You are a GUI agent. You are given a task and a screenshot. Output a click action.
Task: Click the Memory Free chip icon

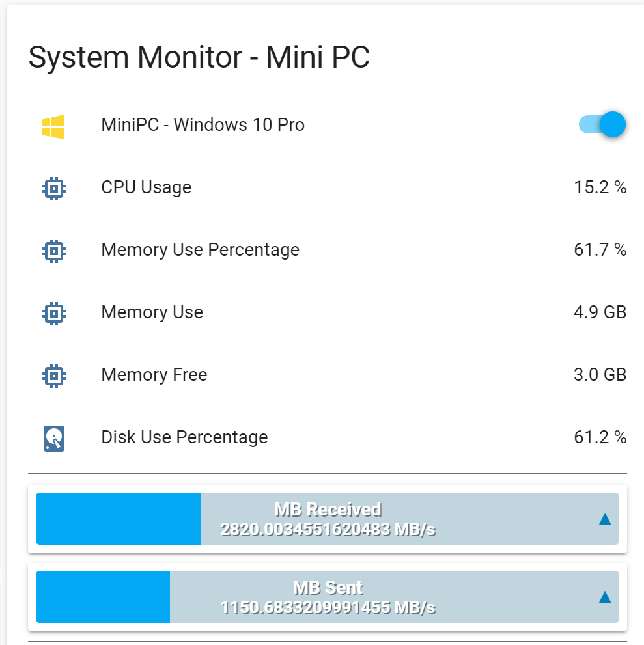pos(53,376)
